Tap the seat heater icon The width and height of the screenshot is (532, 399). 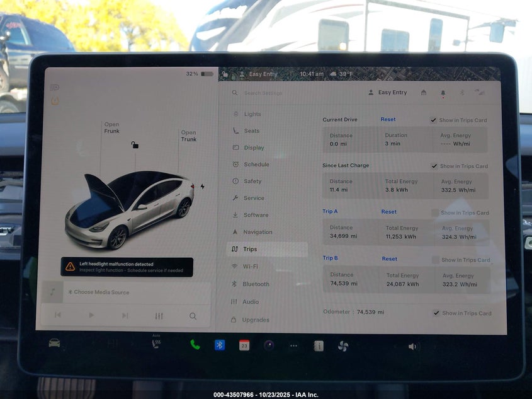[x=156, y=344]
